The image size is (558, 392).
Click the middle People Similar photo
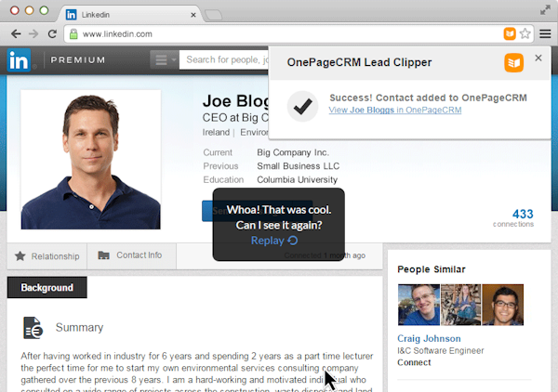click(461, 305)
